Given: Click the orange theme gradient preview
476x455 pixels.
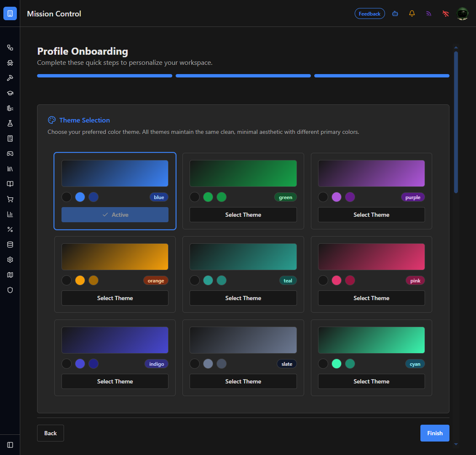Looking at the screenshot, I should 115,257.
